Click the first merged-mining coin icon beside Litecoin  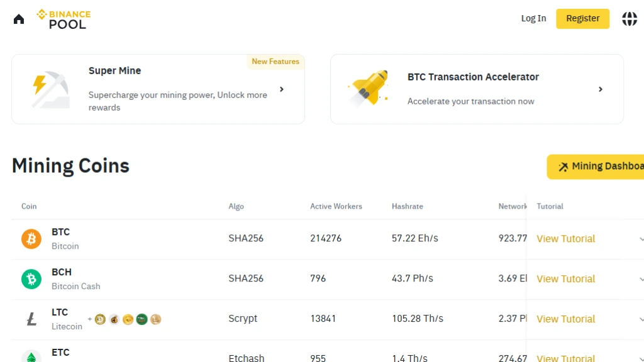click(100, 319)
